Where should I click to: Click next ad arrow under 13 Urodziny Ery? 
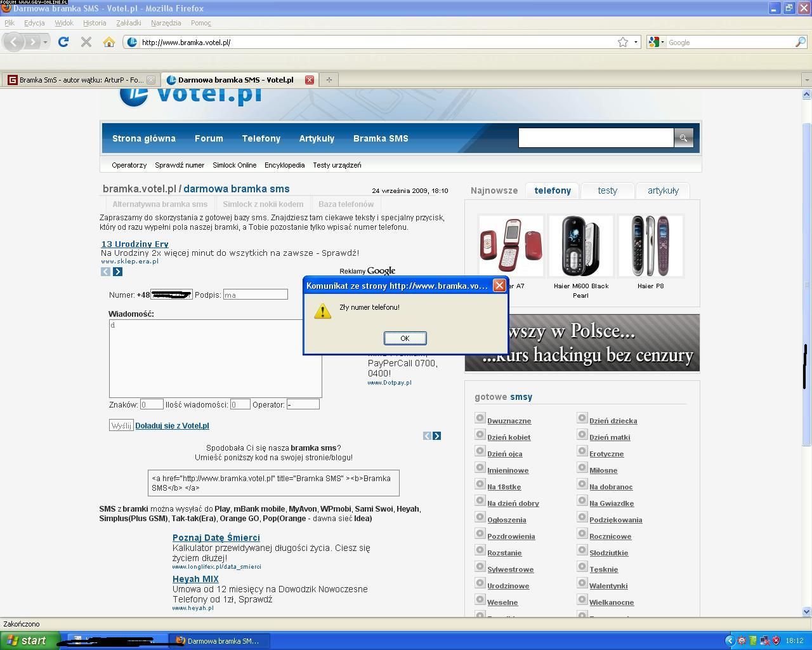[117, 272]
